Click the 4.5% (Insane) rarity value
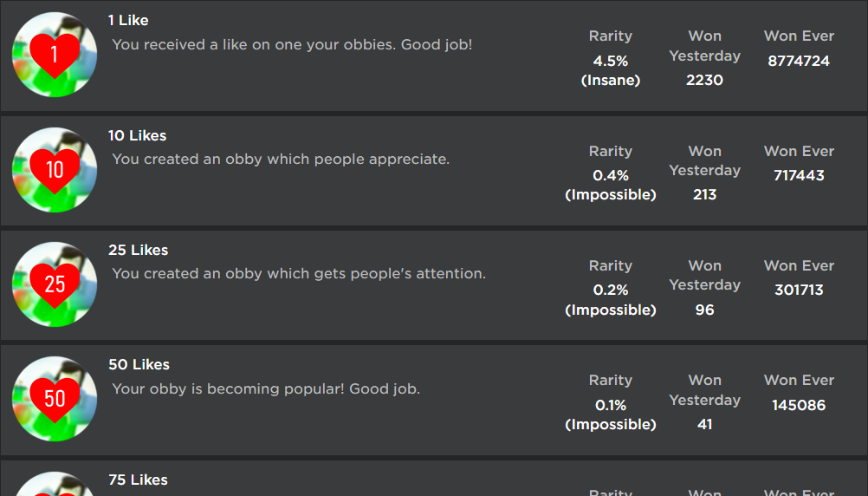Screen dimensions: 868x496 pos(611,70)
